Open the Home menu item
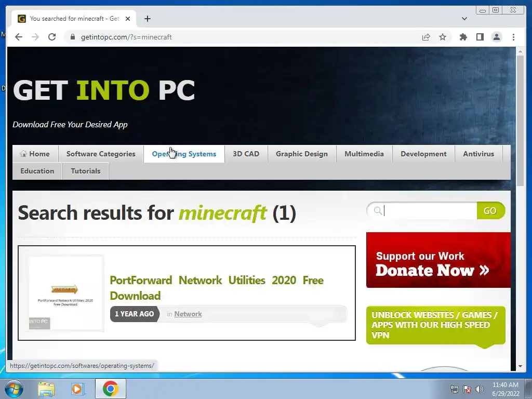532x399 pixels. (x=35, y=154)
